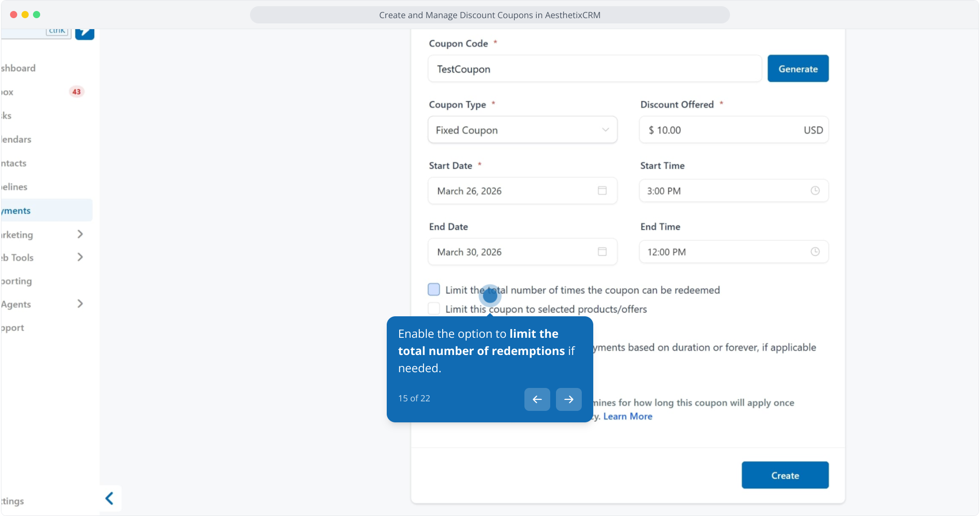
Task: Open the Learn More link
Action: (628, 416)
